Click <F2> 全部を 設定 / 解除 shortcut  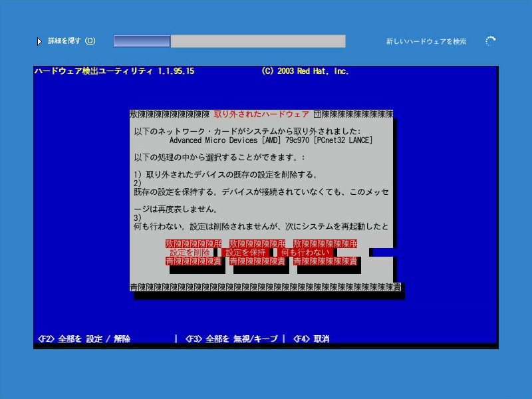click(84, 338)
